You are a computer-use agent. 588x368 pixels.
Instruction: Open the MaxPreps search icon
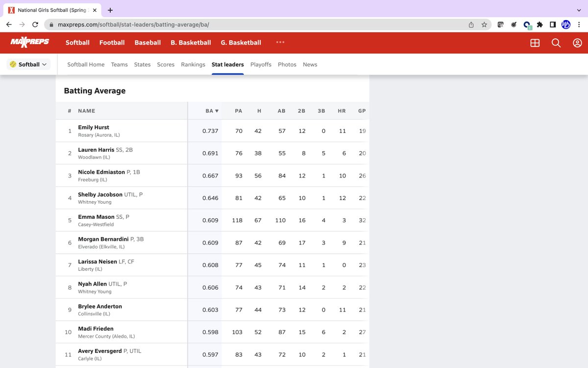pos(556,43)
